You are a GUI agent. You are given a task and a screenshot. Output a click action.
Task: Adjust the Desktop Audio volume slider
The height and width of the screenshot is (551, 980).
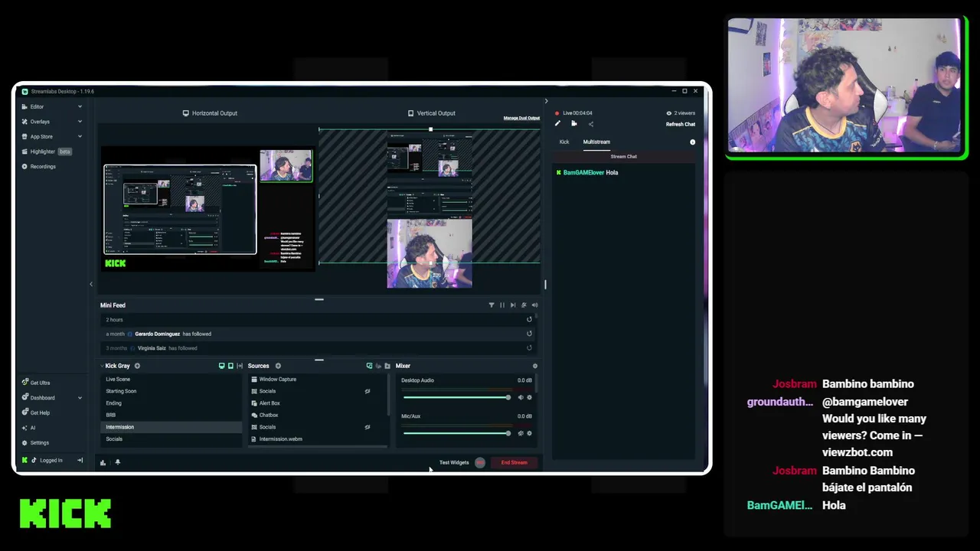coord(457,397)
